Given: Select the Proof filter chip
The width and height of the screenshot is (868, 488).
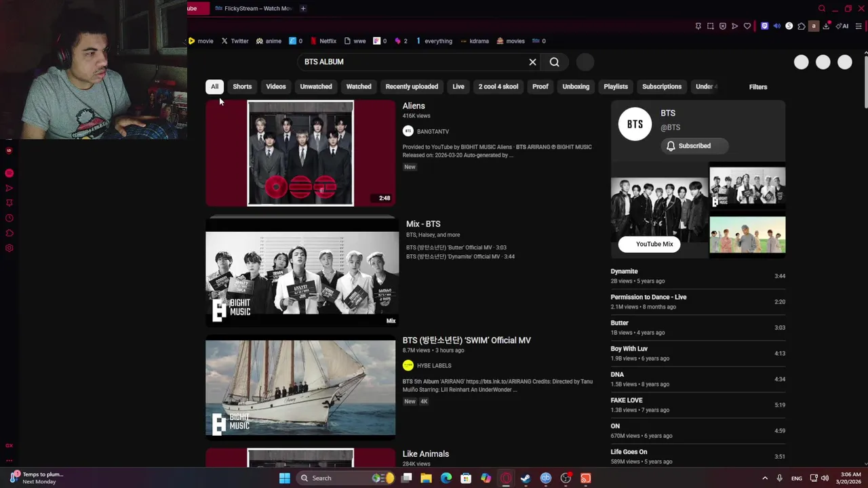Looking at the screenshot, I should [x=540, y=87].
